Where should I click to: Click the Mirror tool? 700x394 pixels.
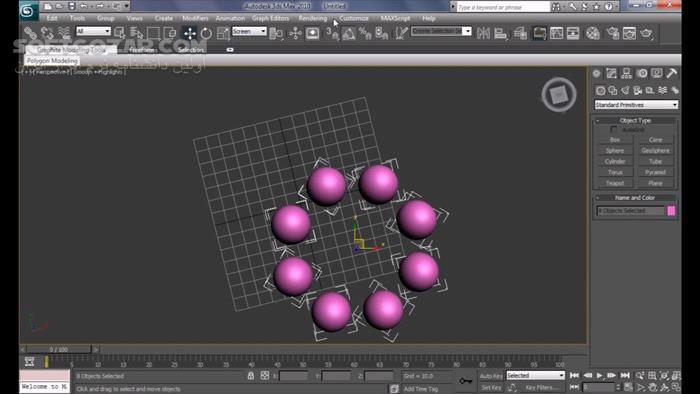(x=483, y=33)
